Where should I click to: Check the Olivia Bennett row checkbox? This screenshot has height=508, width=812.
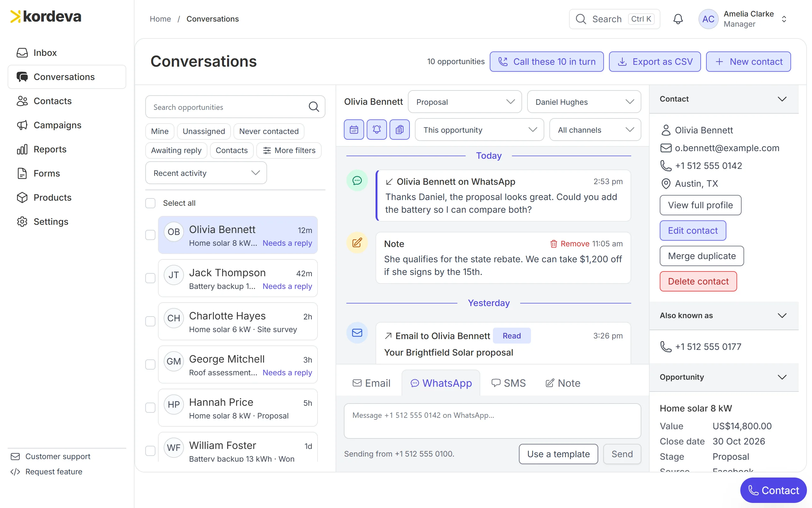click(x=150, y=235)
